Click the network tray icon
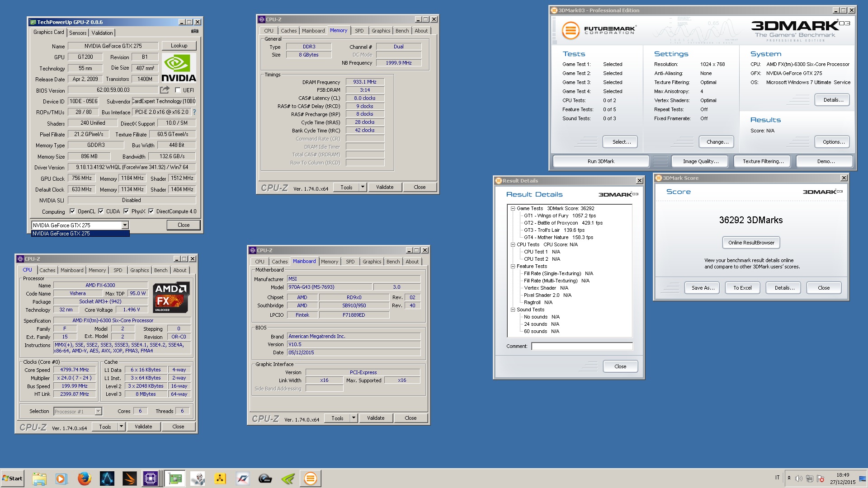868x488 pixels. click(x=810, y=478)
